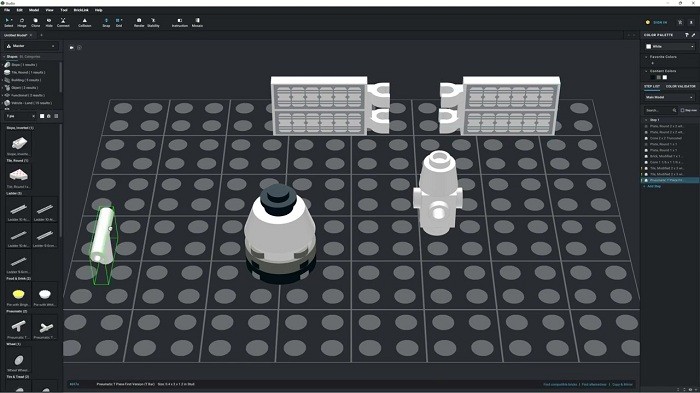Open the shopping cart icon
The width and height of the screenshot is (700, 393).
coord(680,22)
